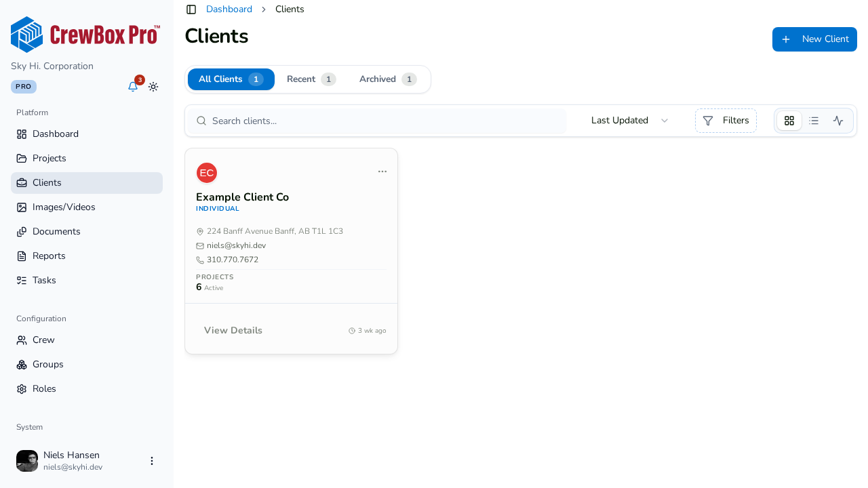The height and width of the screenshot is (488, 868).
Task: Follow the Dashboard breadcrumb link
Action: coord(229,9)
